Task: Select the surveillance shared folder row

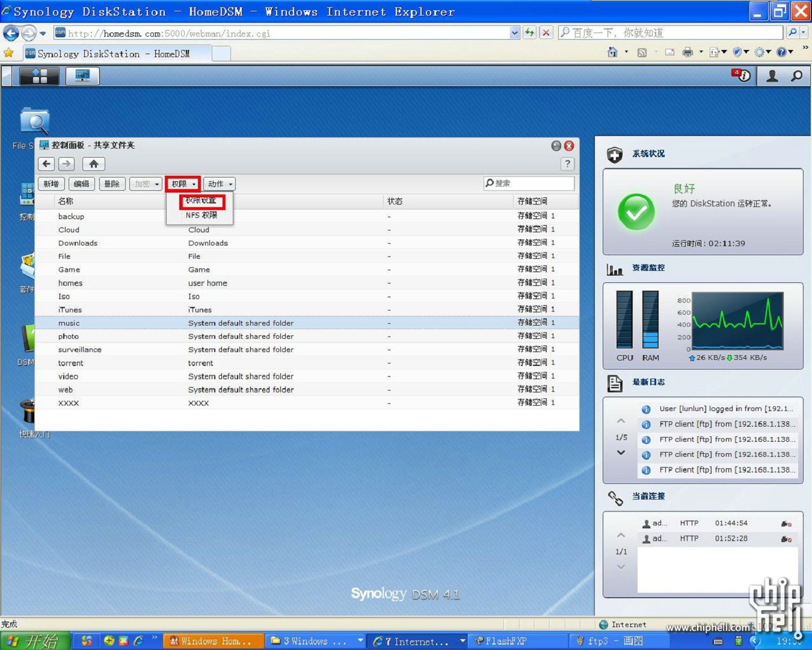Action: 307,350
